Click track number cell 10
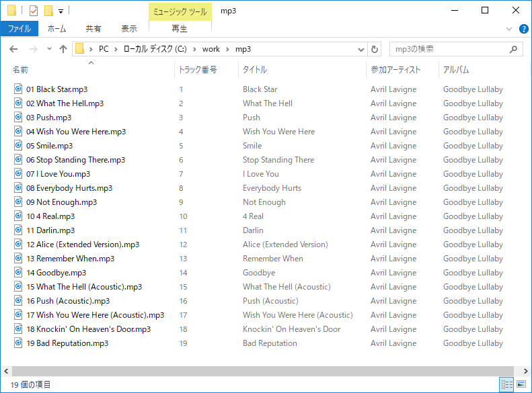532x393 pixels. coord(183,216)
